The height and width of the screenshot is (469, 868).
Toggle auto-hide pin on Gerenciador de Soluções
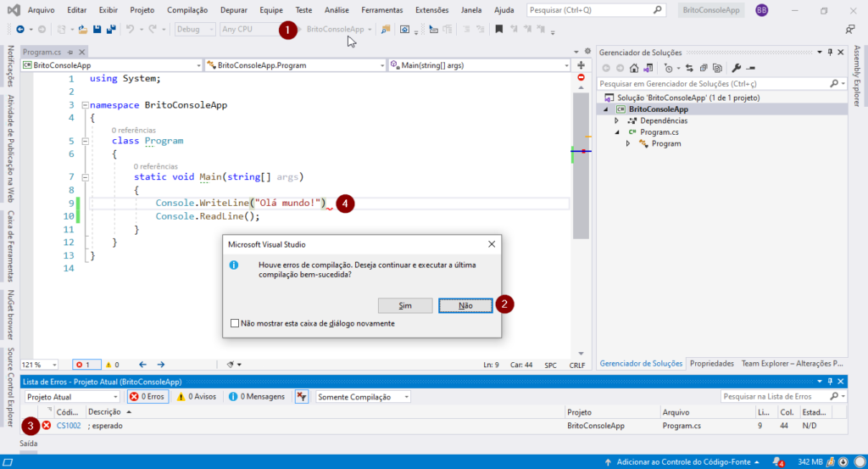[830, 52]
